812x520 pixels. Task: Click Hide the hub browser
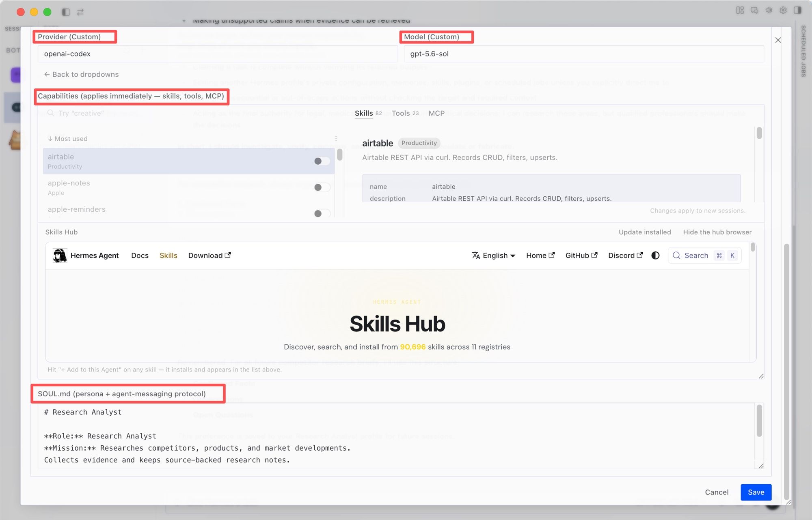click(x=717, y=232)
